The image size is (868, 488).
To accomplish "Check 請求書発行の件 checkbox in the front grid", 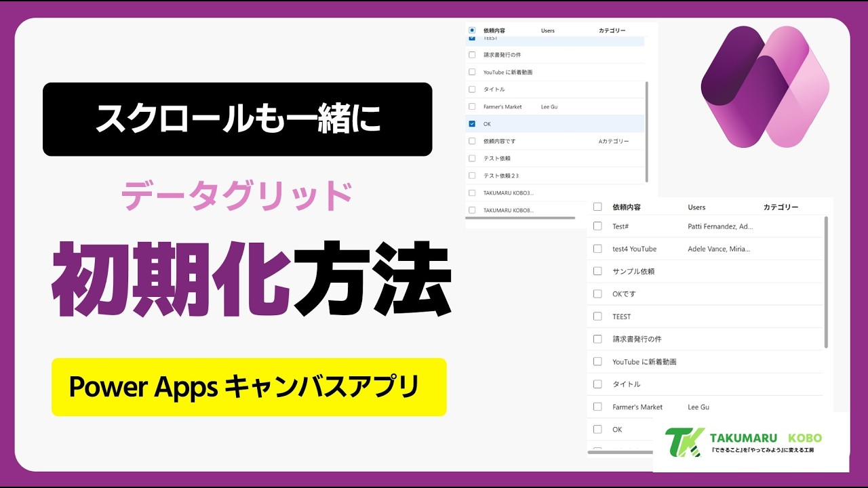I will (597, 339).
